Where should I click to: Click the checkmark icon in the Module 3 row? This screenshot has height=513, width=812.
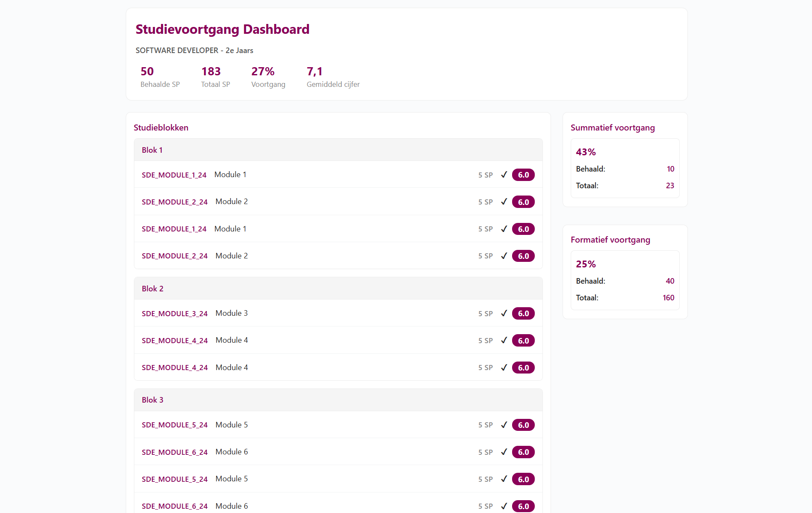(x=504, y=313)
